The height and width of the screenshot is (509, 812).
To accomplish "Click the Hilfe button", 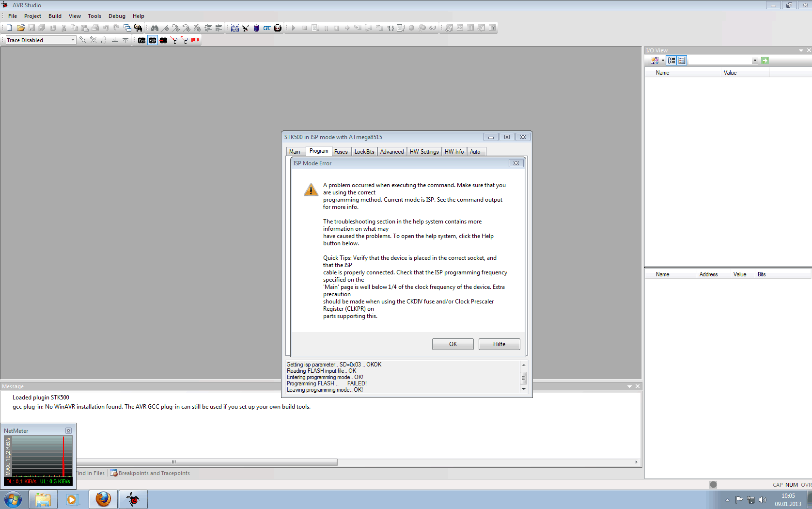I will tap(500, 344).
